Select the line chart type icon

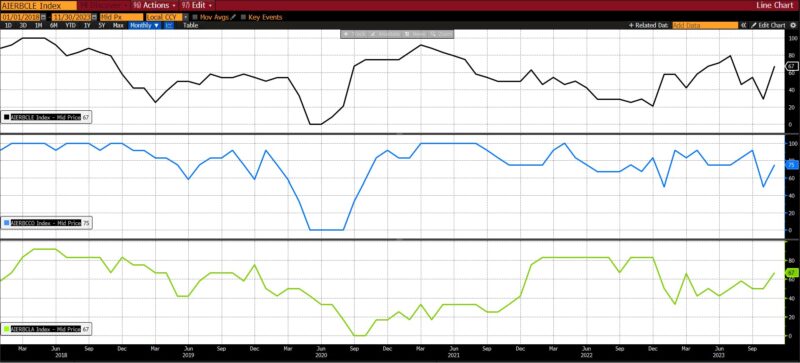[x=169, y=25]
